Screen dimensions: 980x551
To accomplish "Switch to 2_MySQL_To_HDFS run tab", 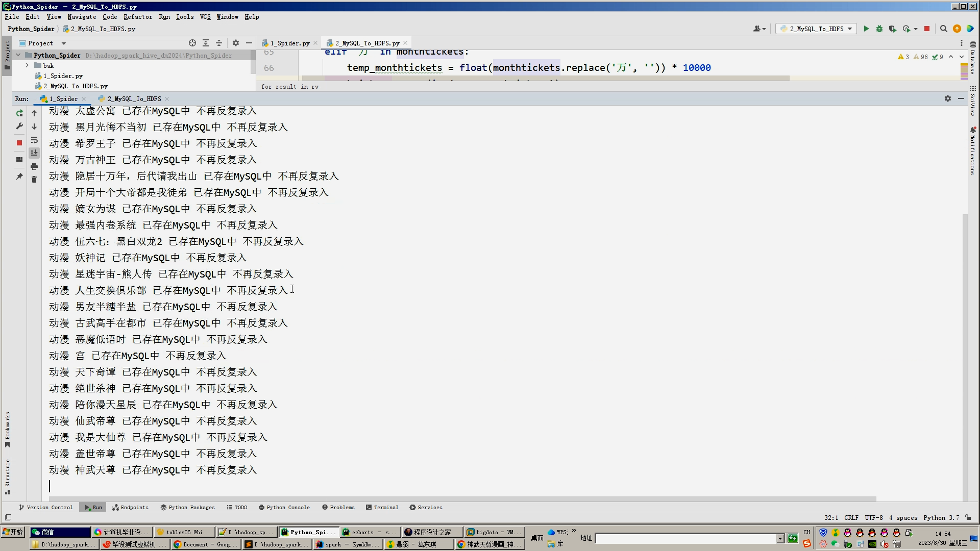I will (134, 99).
